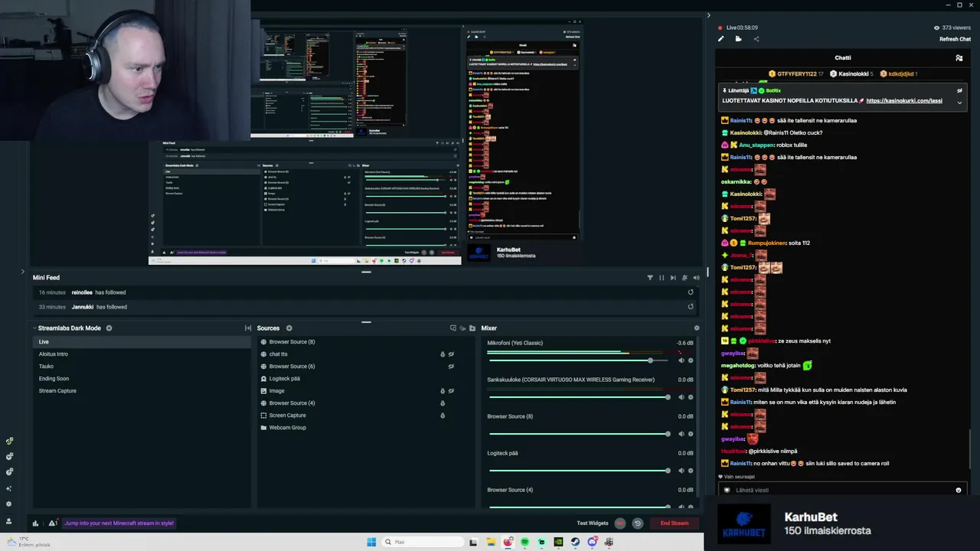
Task: Open Sankakuuloke CORSAIR audio settings
Action: pyautogui.click(x=691, y=397)
